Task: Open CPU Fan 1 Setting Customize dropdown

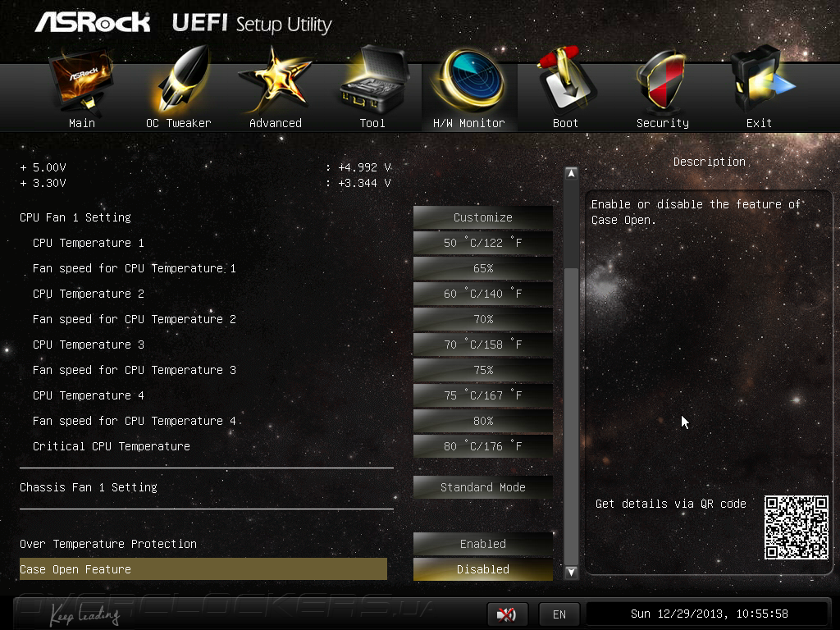Action: coord(482,217)
